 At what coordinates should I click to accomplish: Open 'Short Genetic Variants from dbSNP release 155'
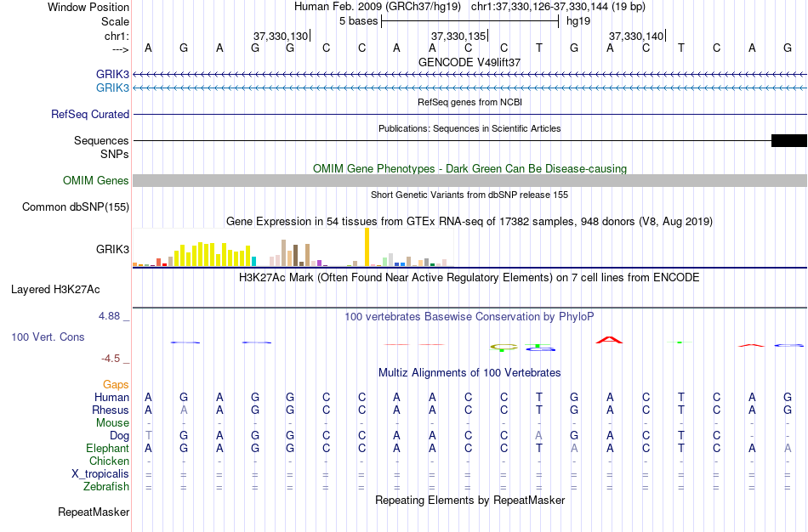point(469,195)
